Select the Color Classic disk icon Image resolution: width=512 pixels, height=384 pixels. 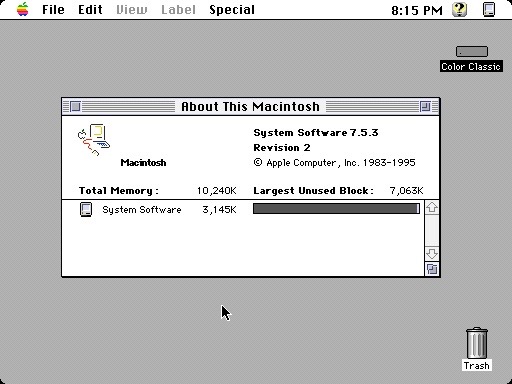click(x=472, y=52)
